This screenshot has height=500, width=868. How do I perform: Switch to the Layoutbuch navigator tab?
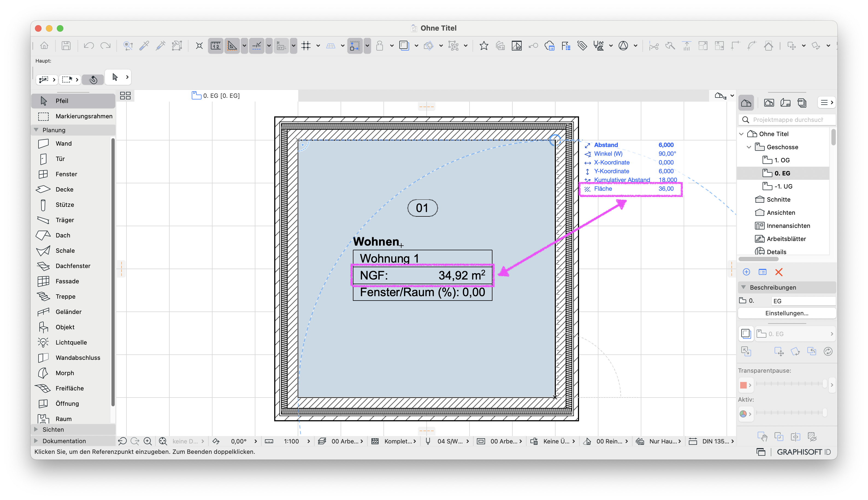point(785,103)
